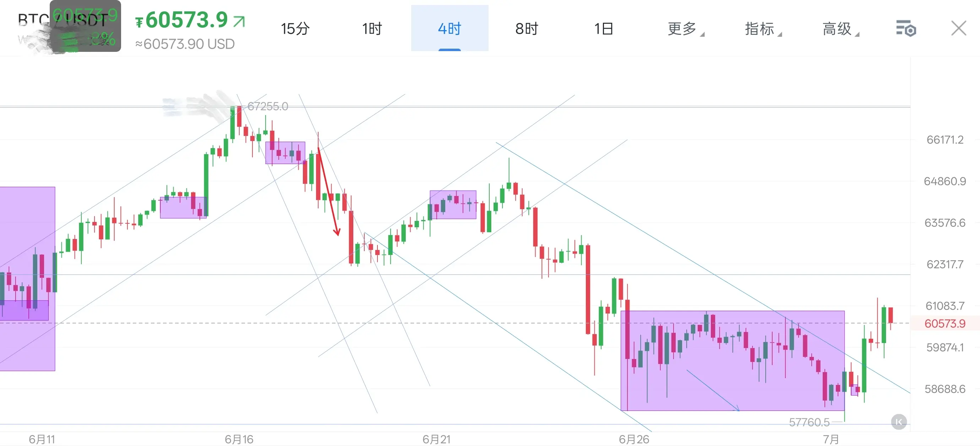Click the red 60573.9 price axis tag
The height and width of the screenshot is (446, 980).
(944, 323)
